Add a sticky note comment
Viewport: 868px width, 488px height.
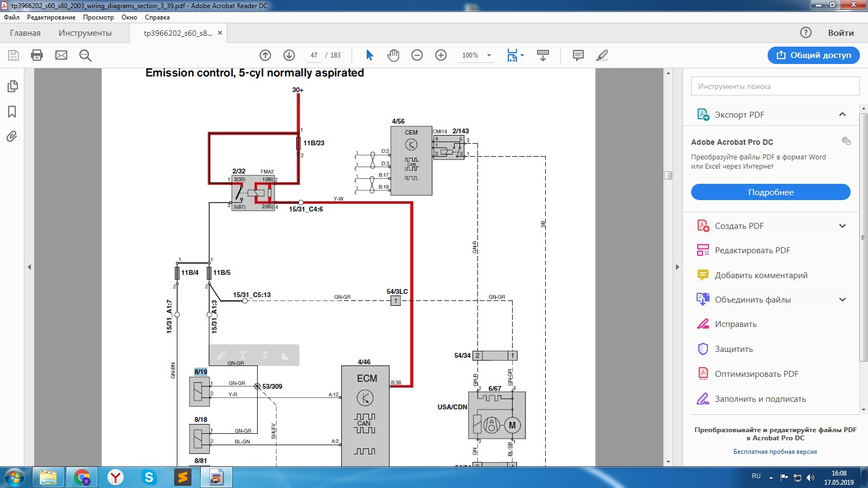tap(578, 55)
